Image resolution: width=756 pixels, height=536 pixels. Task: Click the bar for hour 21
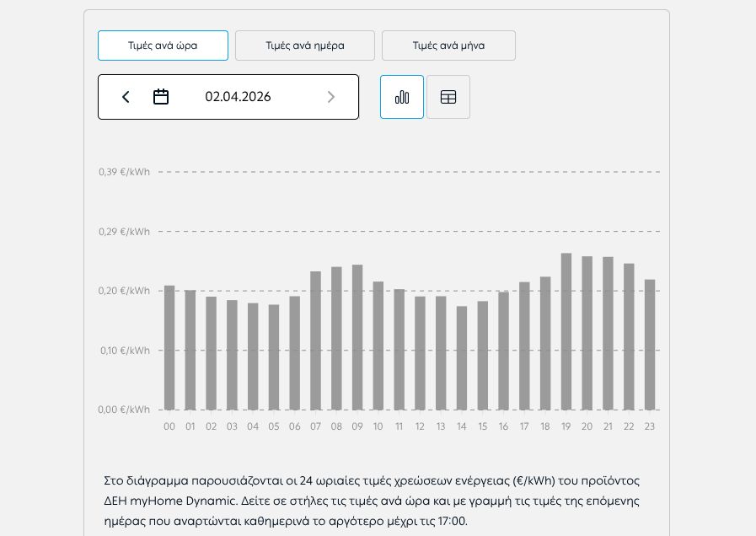pos(608,334)
